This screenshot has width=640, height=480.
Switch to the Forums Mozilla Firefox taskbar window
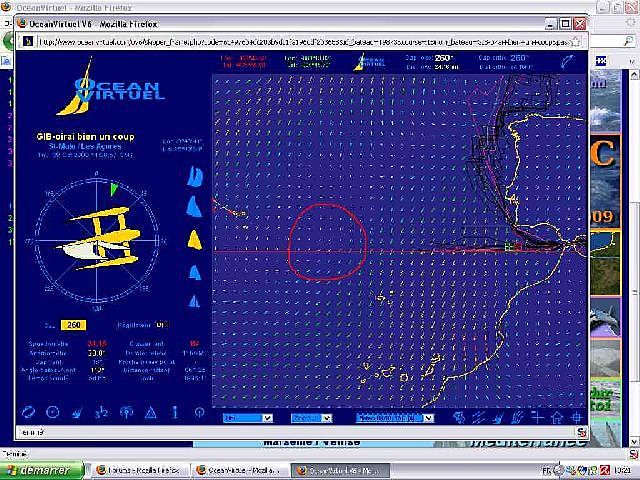pyautogui.click(x=133, y=470)
